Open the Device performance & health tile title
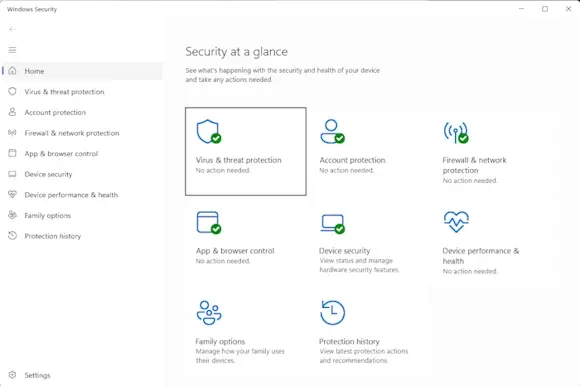580x386 pixels. [480, 256]
